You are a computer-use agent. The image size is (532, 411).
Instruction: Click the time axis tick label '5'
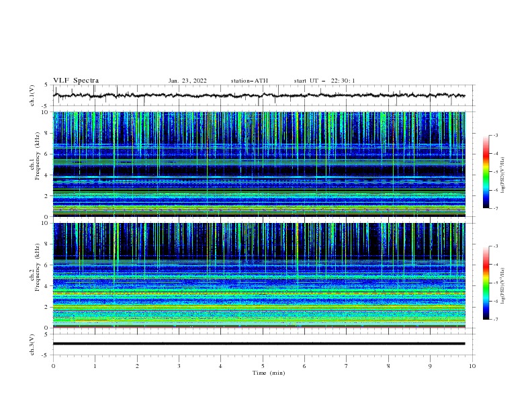[x=263, y=366]
